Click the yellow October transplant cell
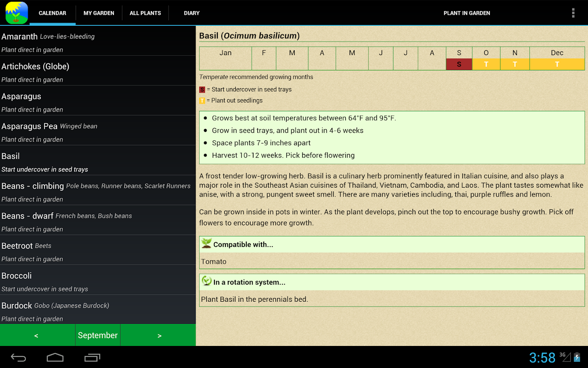The image size is (588, 368). click(486, 64)
